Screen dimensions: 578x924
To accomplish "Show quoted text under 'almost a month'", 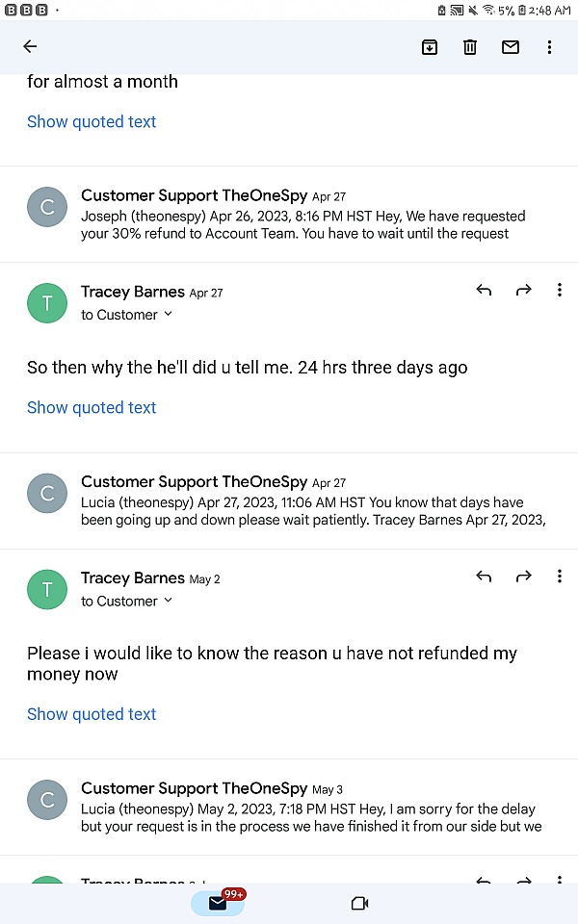I will [x=92, y=121].
